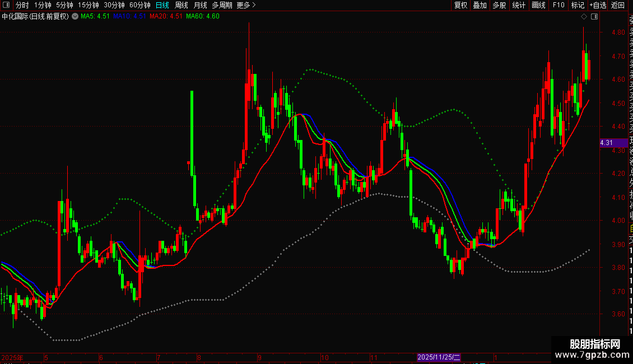Click the 2025年 label on time axis
This screenshot has width=633, height=364.
click(x=12, y=357)
